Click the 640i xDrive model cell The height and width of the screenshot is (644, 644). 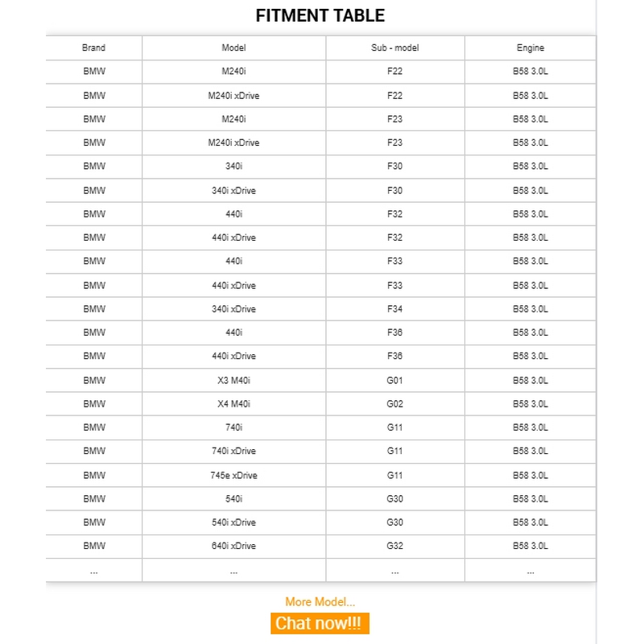[x=233, y=546]
